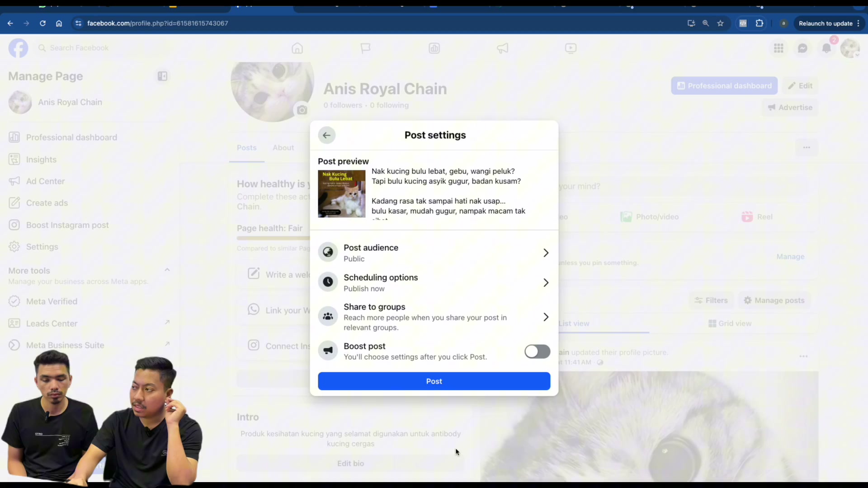Viewport: 868px width, 488px height.
Task: Go back using the Post settings arrow
Action: click(x=326, y=135)
